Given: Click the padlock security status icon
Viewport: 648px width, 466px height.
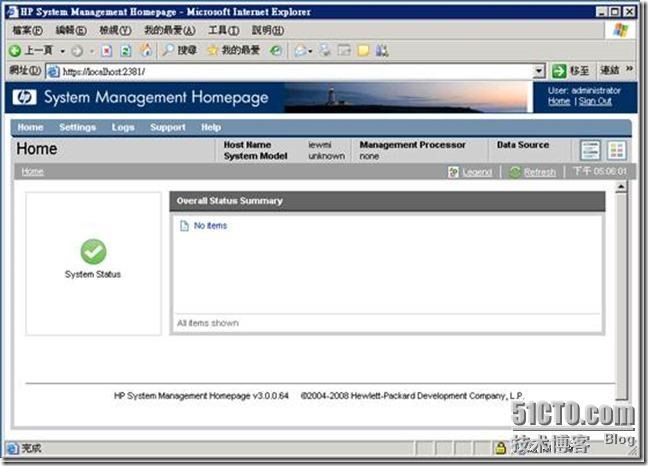Looking at the screenshot, I should [x=500, y=447].
